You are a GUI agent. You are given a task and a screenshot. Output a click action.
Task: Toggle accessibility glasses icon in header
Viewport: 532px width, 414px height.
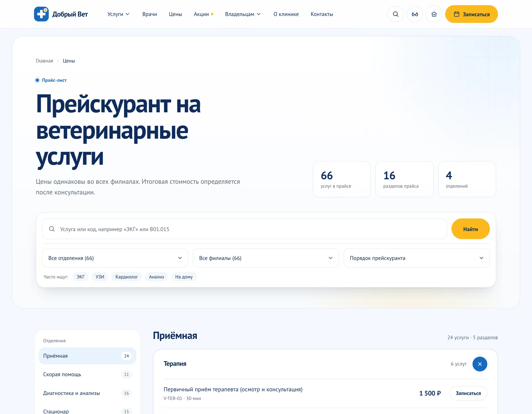(x=415, y=14)
